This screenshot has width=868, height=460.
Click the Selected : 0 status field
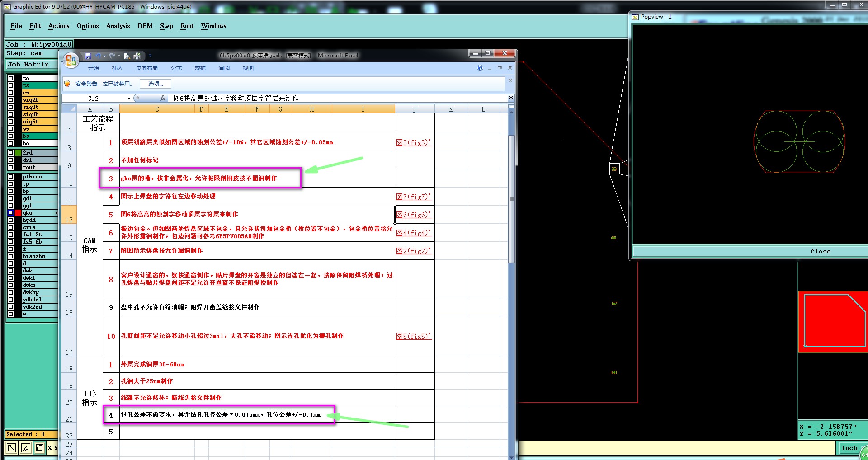click(x=31, y=434)
